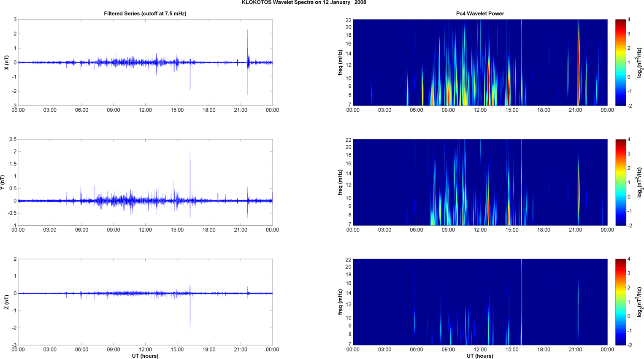Click the freq (mHz) label of bottom spectrogram
This screenshot has height=359, width=644.
click(340, 302)
